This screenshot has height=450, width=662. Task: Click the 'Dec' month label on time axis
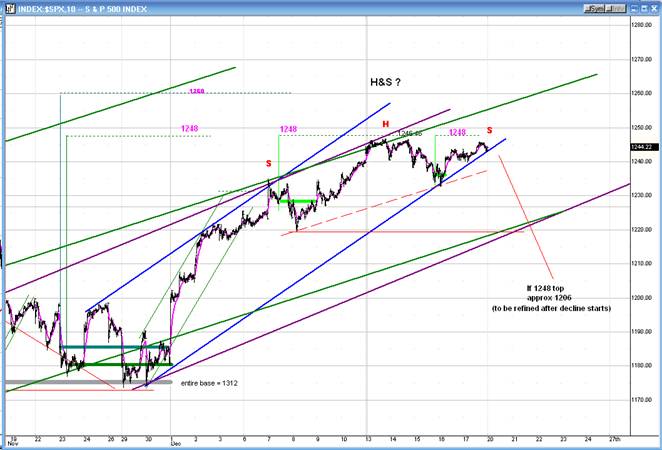pyautogui.click(x=175, y=444)
